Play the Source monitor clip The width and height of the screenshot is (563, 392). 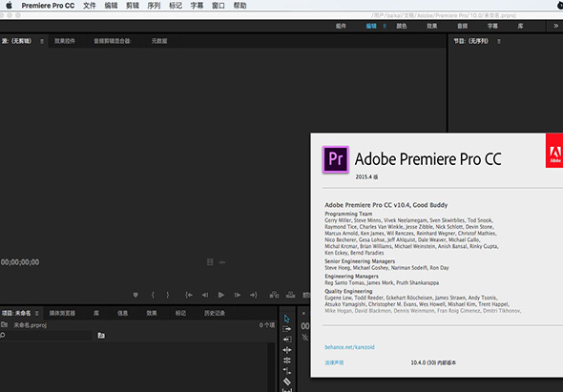click(221, 295)
